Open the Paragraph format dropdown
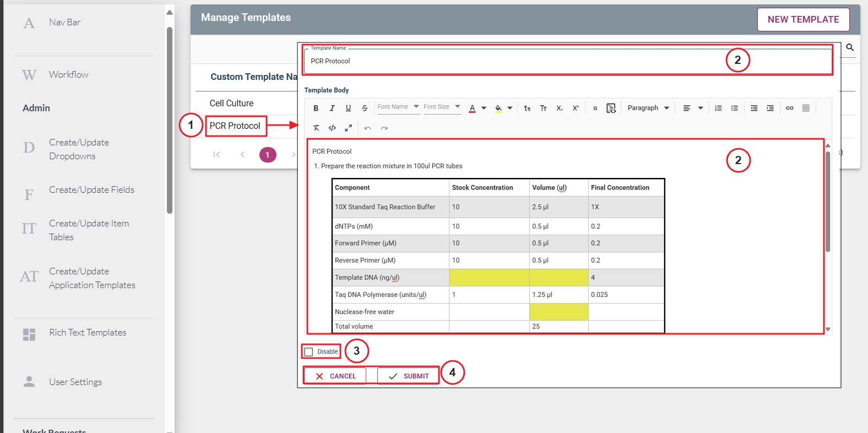The width and height of the screenshot is (868, 433). tap(648, 108)
